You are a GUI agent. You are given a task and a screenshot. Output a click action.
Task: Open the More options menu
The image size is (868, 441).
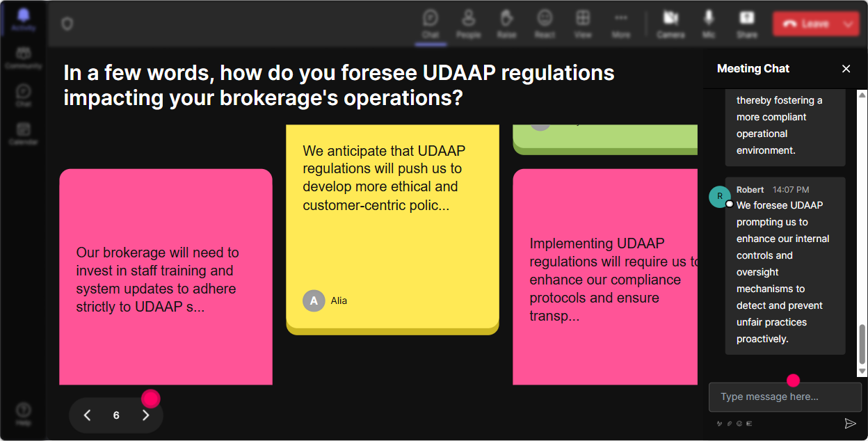pos(621,24)
